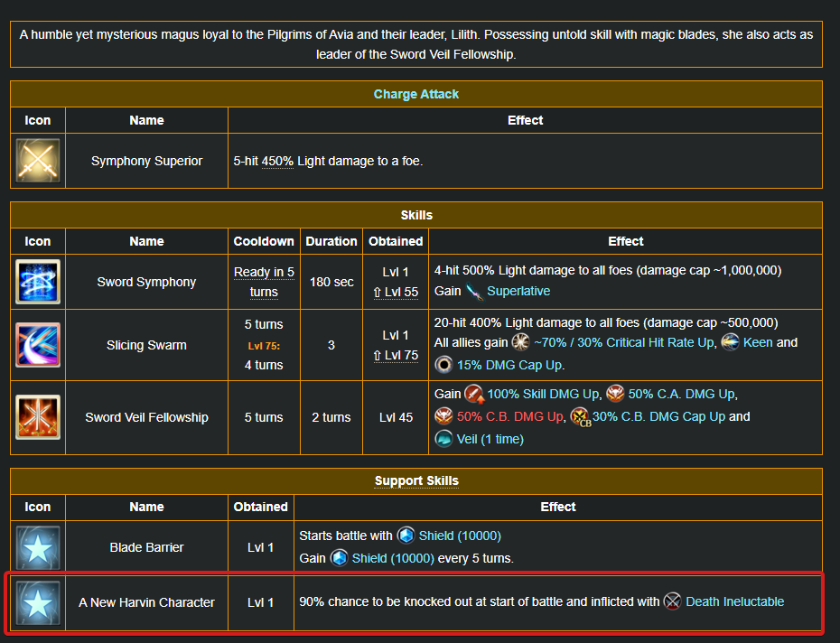
Task: Click the Critical Hit Rate Up status icon
Action: (x=520, y=342)
